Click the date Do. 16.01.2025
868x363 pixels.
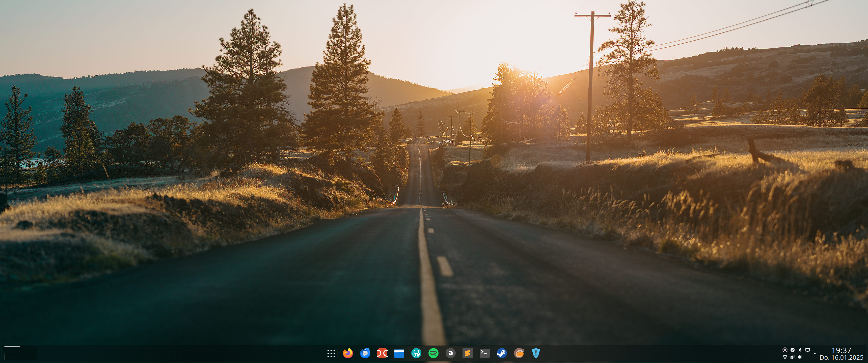coord(842,358)
